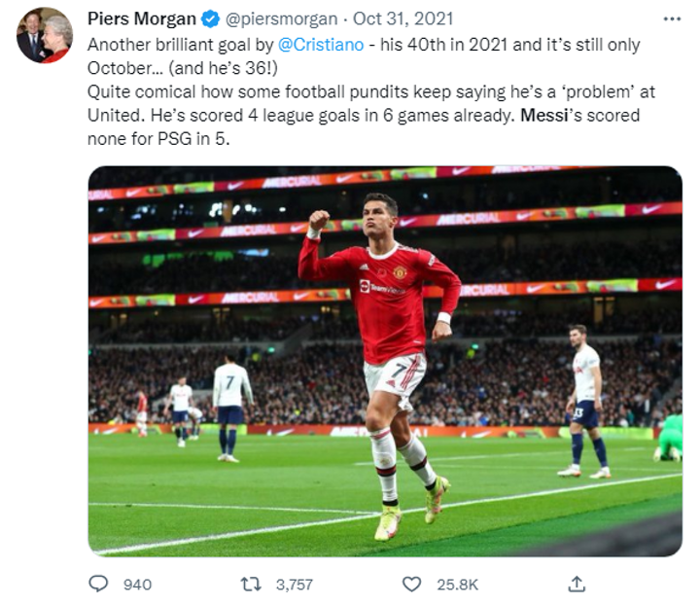Click the 940 replies count
Viewport: 700px width, 604px height.
pyautogui.click(x=138, y=585)
